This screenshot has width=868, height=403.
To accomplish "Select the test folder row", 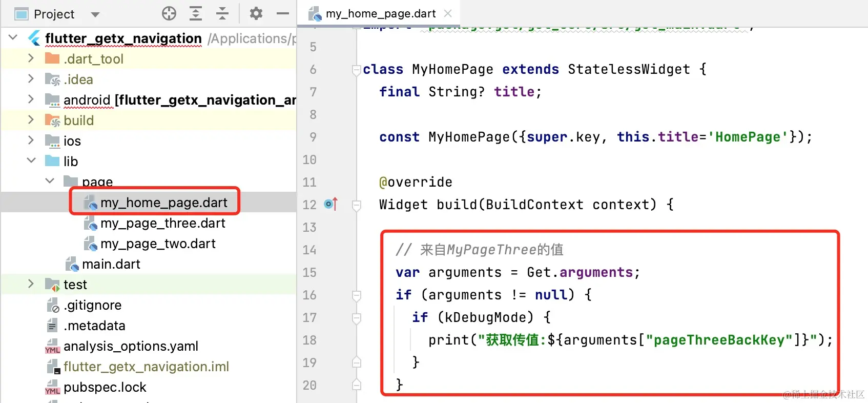I will tap(149, 285).
